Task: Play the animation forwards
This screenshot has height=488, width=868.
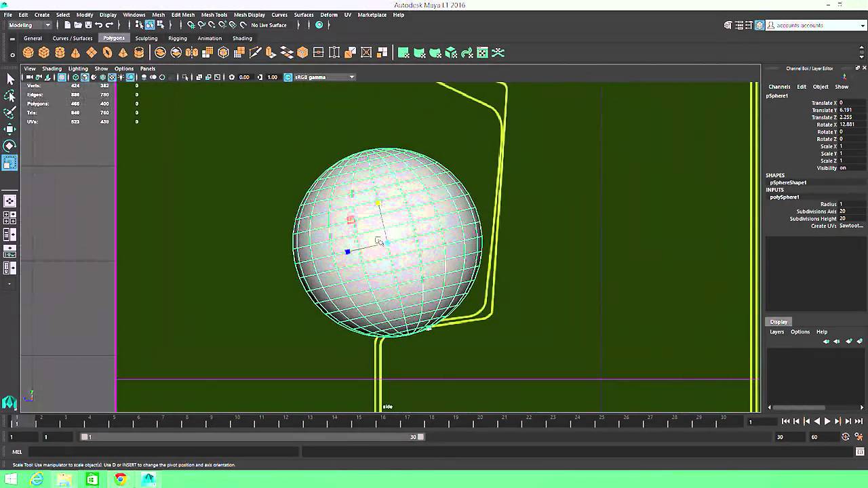Action: [x=827, y=422]
